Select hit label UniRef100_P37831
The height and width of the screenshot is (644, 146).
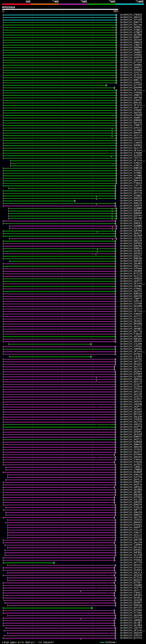[x=131, y=389]
